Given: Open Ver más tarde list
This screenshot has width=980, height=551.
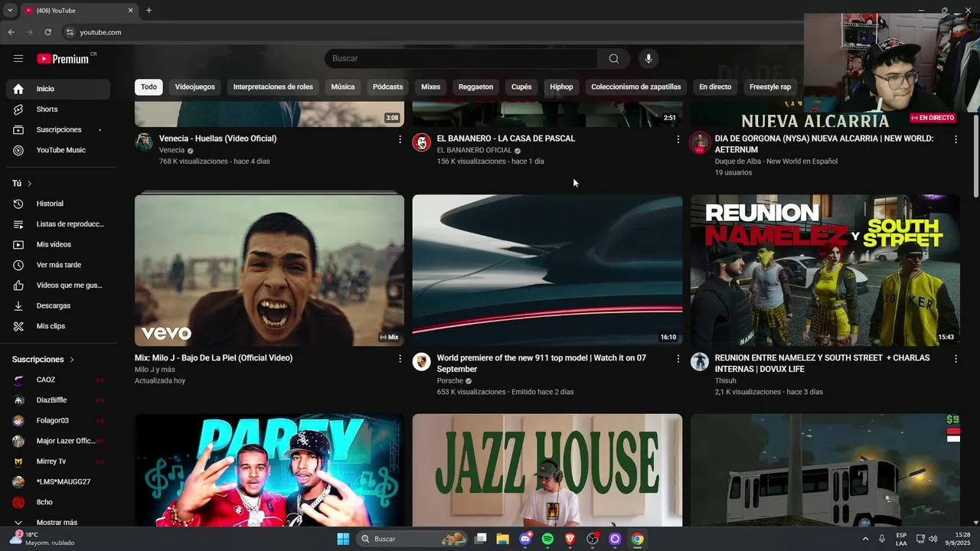Looking at the screenshot, I should tap(58, 265).
